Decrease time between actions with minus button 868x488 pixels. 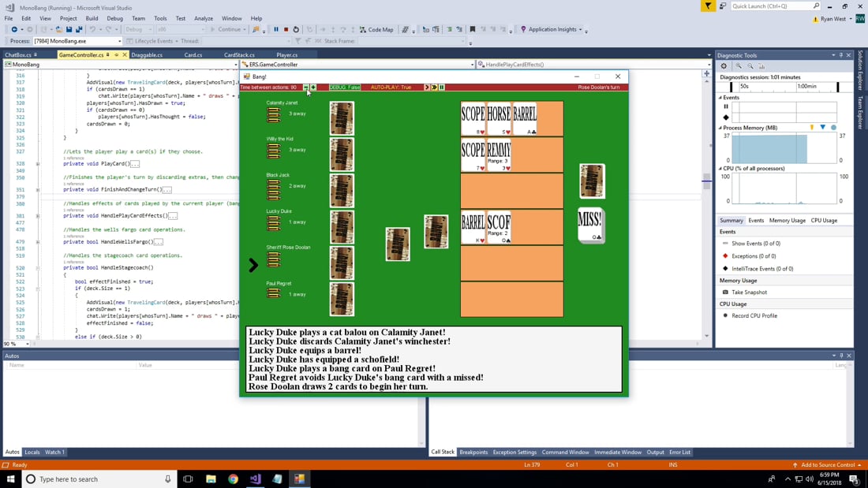306,88
